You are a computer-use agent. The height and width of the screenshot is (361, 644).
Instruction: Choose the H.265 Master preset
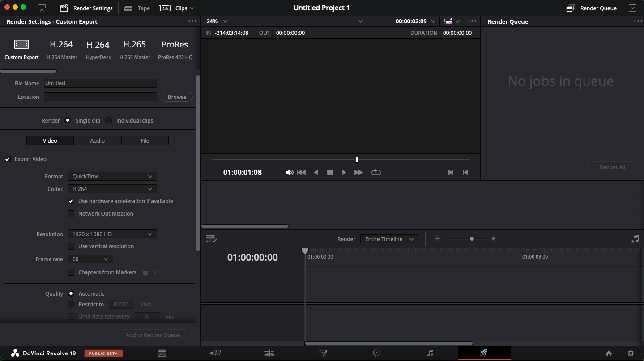[135, 49]
